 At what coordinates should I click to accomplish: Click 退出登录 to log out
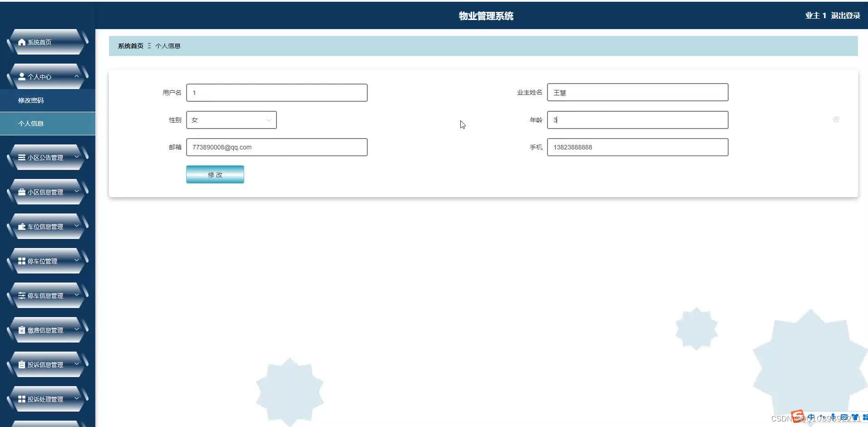pyautogui.click(x=845, y=15)
